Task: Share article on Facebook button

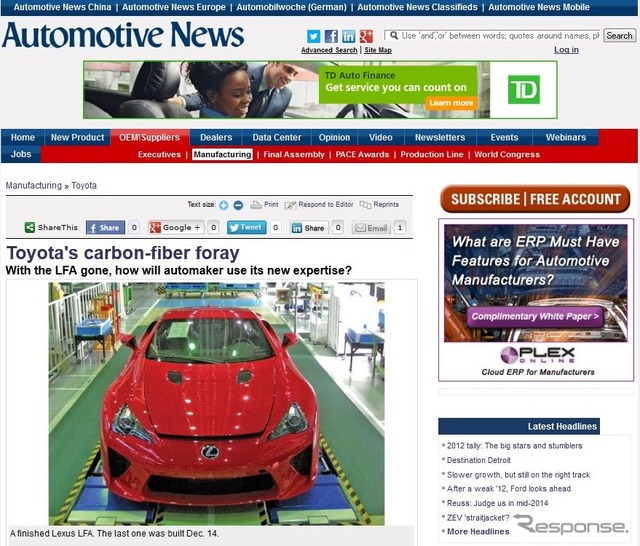Action: (x=105, y=228)
